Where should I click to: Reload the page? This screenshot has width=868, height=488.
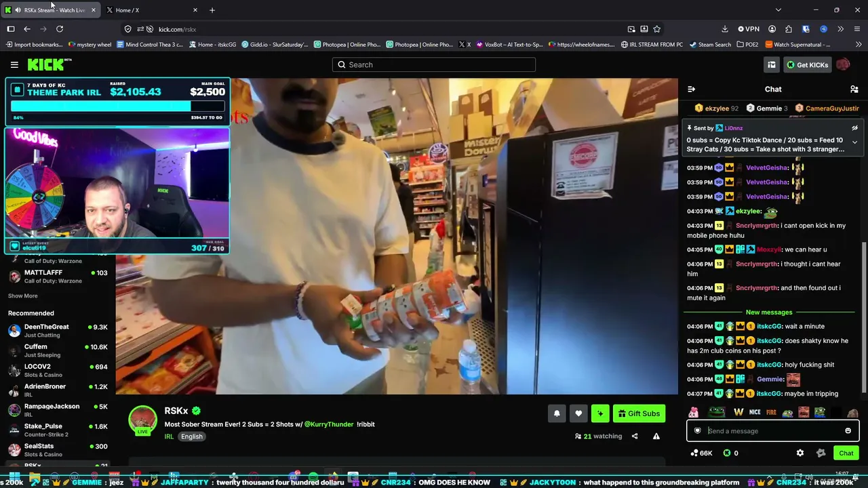pos(60,29)
